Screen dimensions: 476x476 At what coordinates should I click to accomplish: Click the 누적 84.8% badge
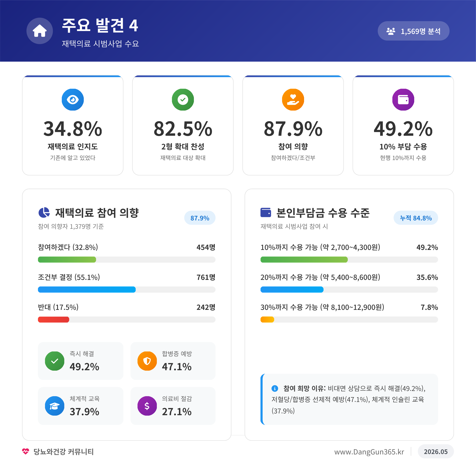(x=416, y=218)
